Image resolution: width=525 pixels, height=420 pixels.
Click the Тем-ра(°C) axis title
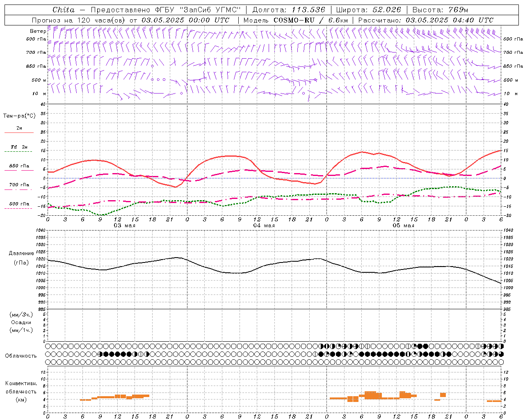pyautogui.click(x=19, y=116)
